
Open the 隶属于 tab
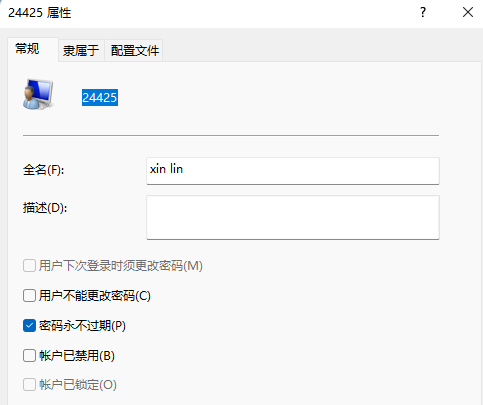click(81, 51)
